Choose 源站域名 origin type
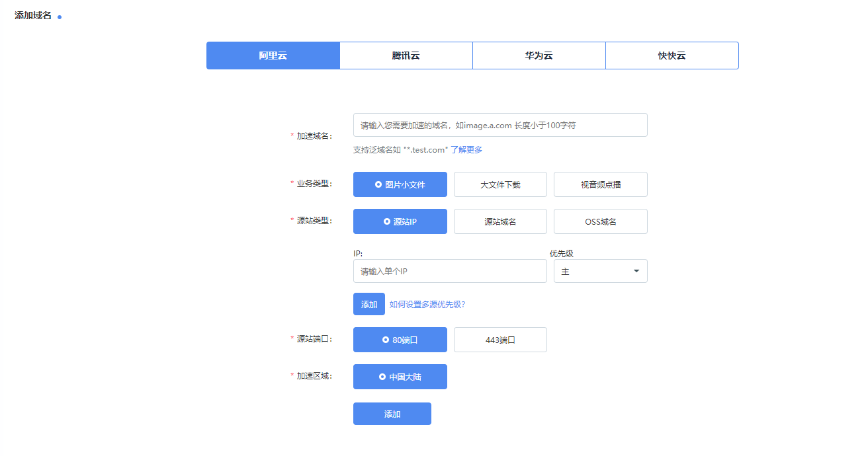The width and height of the screenshot is (868, 456). coord(500,221)
